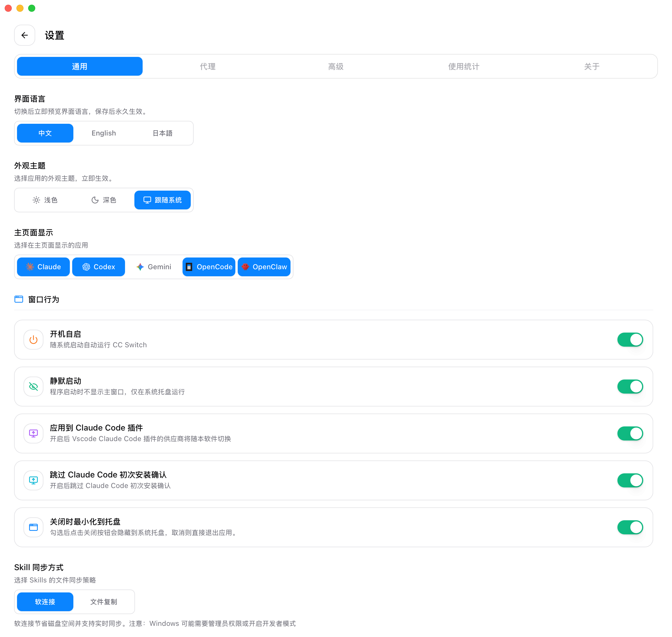The width and height of the screenshot is (672, 637).
Task: Deselect the OpenClaw app button
Action: coord(264,267)
